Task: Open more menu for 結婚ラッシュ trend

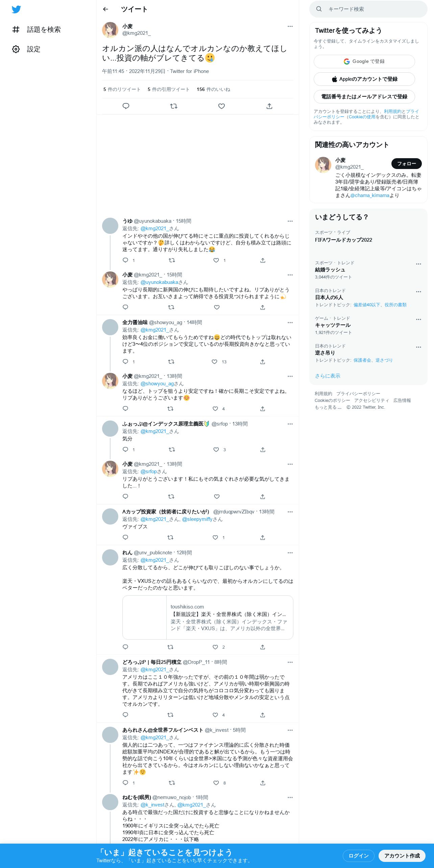Action: pyautogui.click(x=418, y=264)
